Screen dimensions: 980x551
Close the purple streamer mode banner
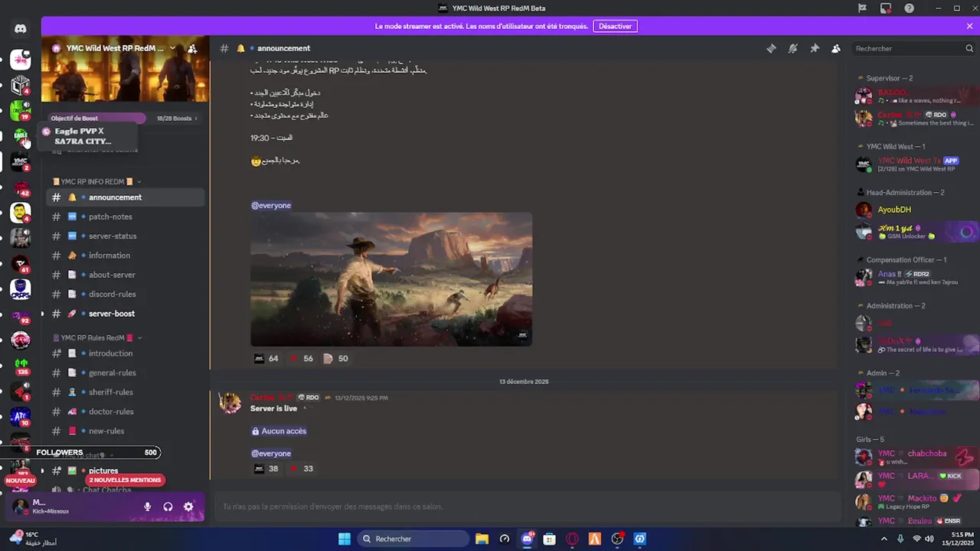[969, 26]
